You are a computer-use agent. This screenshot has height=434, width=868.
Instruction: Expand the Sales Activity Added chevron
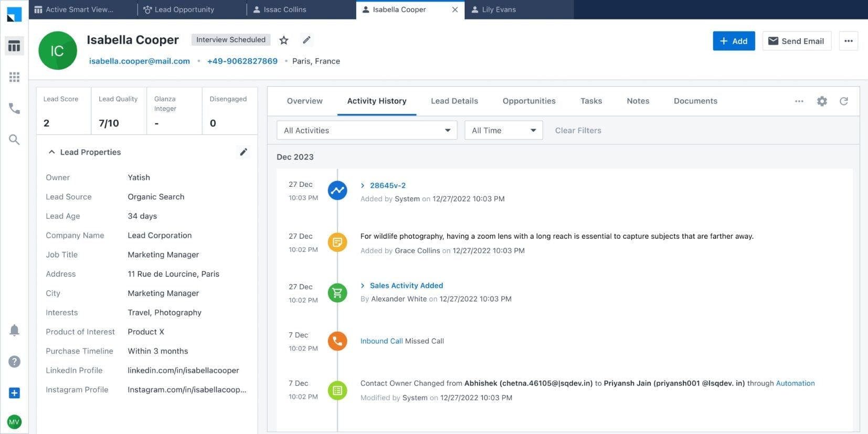tap(363, 285)
